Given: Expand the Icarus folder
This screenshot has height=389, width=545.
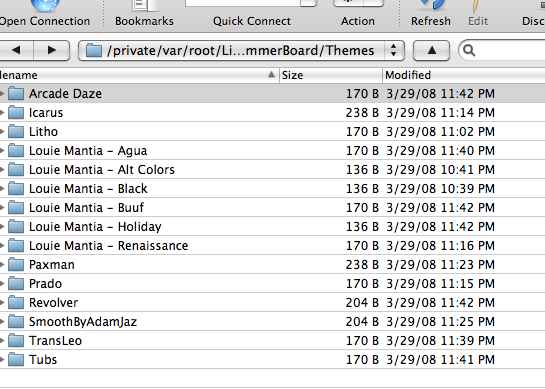Looking at the screenshot, I should (2, 112).
